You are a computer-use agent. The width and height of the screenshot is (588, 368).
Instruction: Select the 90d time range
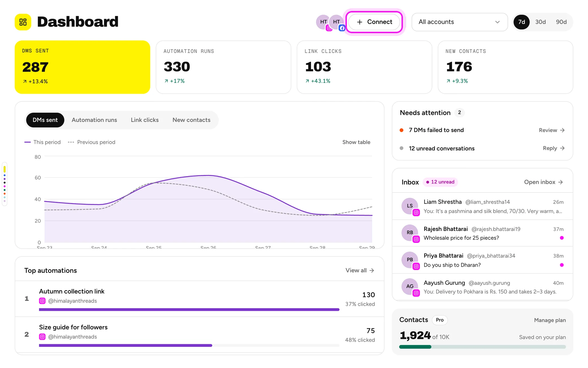[x=561, y=22]
